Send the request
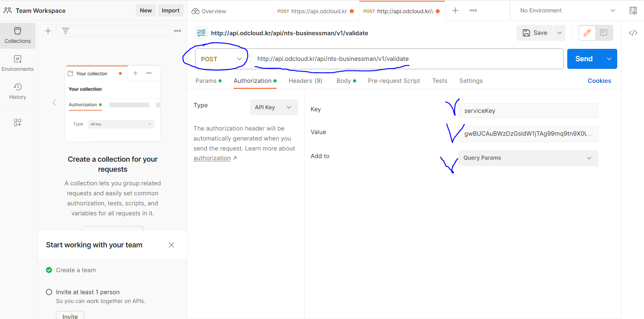 (x=584, y=59)
